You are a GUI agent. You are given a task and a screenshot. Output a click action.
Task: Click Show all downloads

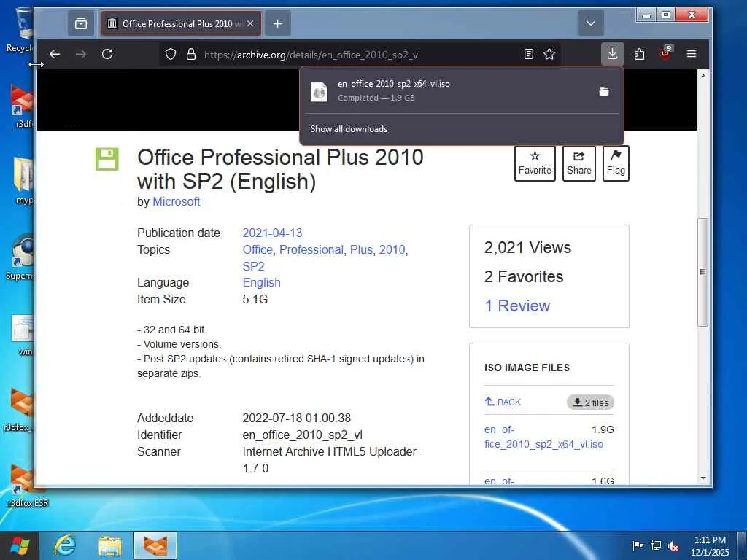349,129
